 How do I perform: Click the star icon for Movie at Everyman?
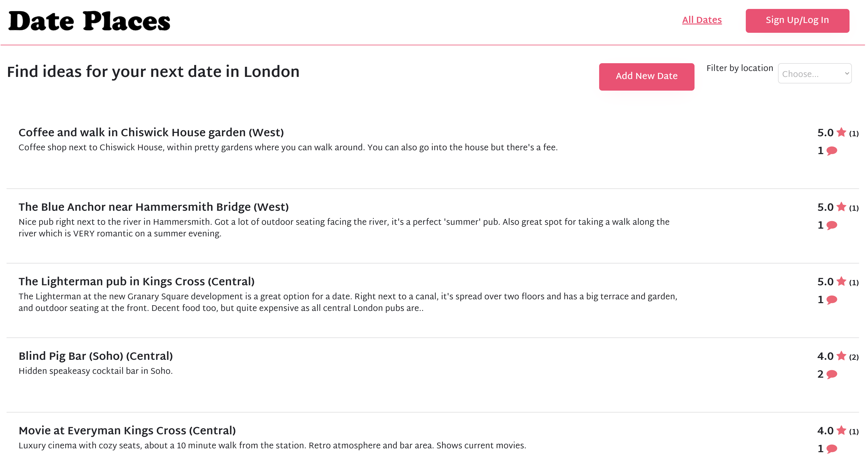click(841, 430)
